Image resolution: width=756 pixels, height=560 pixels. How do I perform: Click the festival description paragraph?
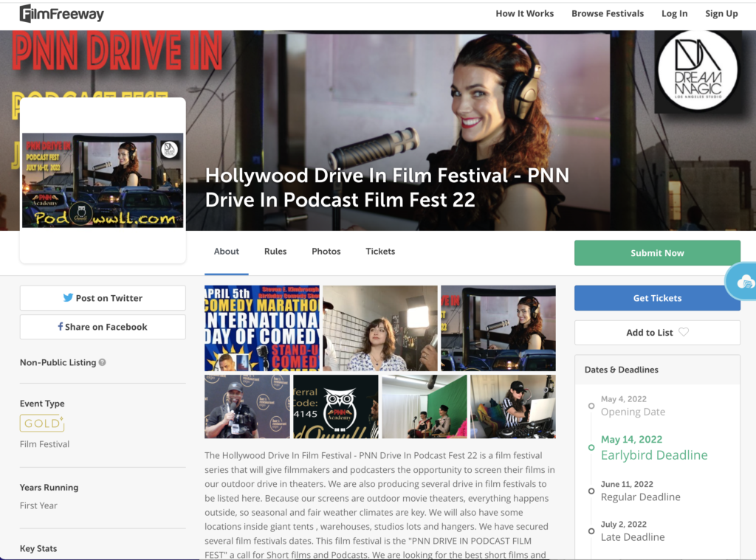point(380,505)
